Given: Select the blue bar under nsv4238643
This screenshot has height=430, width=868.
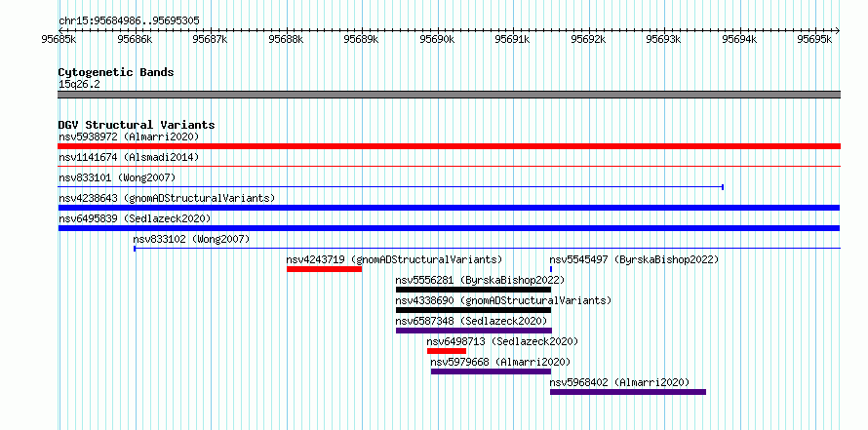Looking at the screenshot, I should tap(449, 208).
